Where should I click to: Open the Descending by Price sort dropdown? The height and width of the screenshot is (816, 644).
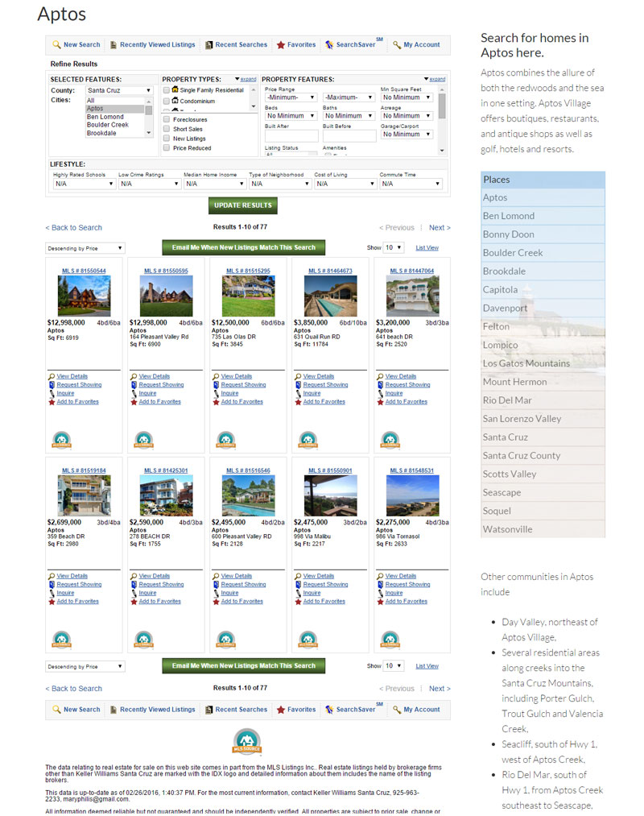coord(85,248)
